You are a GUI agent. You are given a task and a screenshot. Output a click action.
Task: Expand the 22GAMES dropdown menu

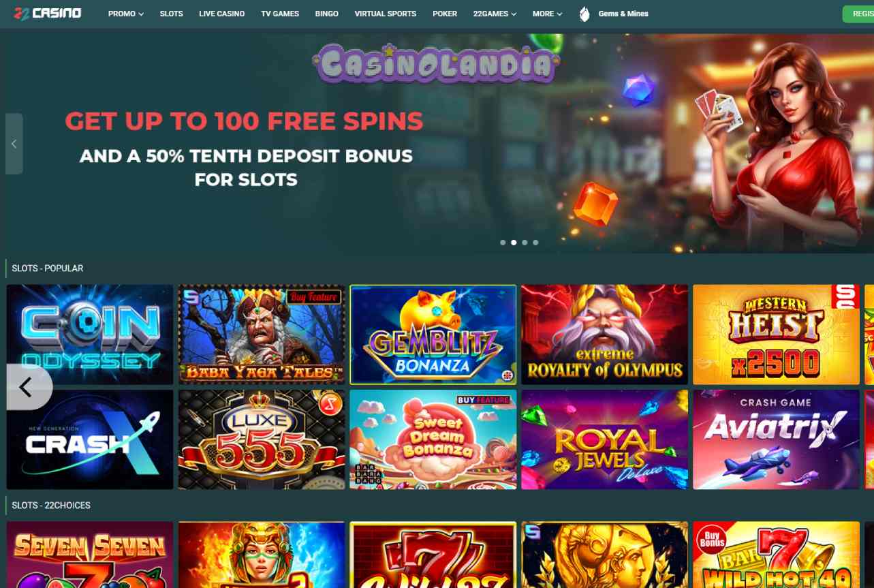tap(495, 14)
